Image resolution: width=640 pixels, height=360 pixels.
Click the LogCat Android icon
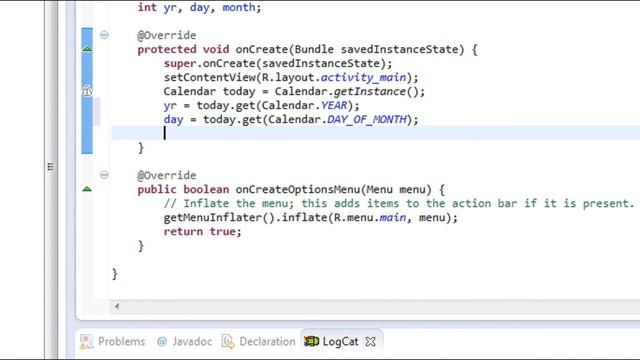coord(311,341)
